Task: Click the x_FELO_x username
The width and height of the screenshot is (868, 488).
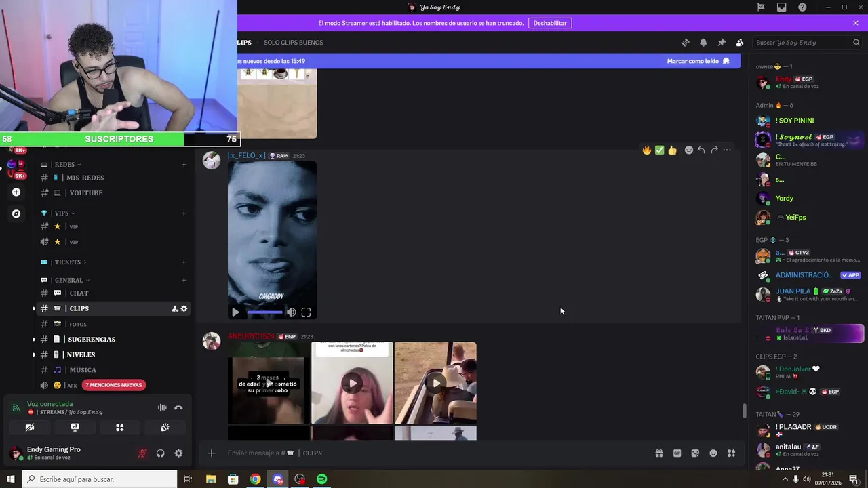Action: (x=246, y=155)
